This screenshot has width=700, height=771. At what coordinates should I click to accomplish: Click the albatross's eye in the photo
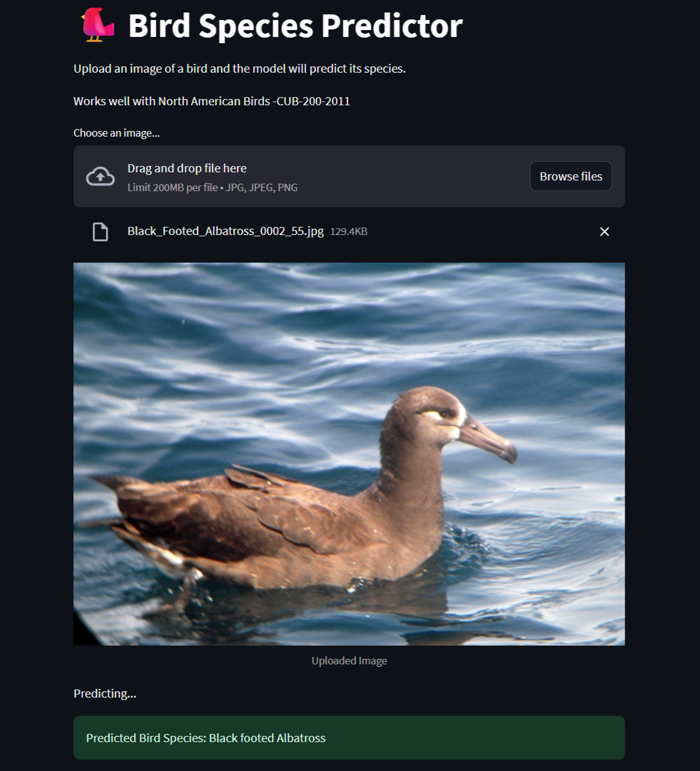[445, 413]
